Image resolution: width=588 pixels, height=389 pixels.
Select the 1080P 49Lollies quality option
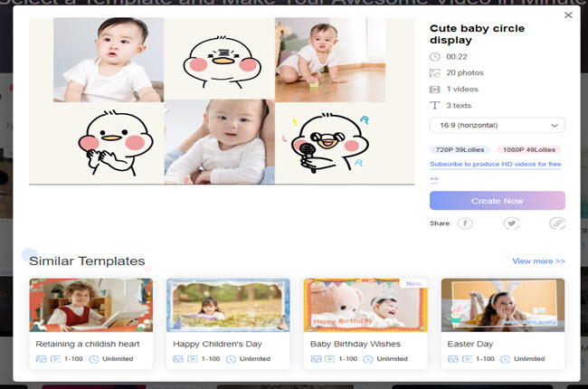528,149
